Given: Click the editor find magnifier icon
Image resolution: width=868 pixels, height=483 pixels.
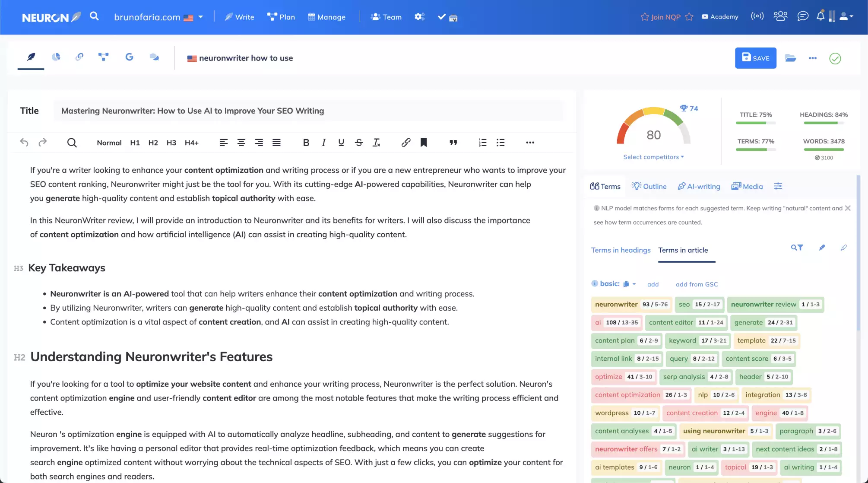Looking at the screenshot, I should [72, 143].
